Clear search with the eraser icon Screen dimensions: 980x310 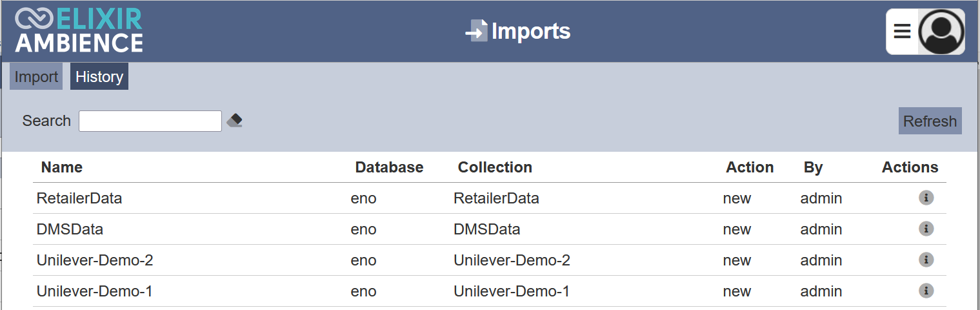pyautogui.click(x=234, y=121)
